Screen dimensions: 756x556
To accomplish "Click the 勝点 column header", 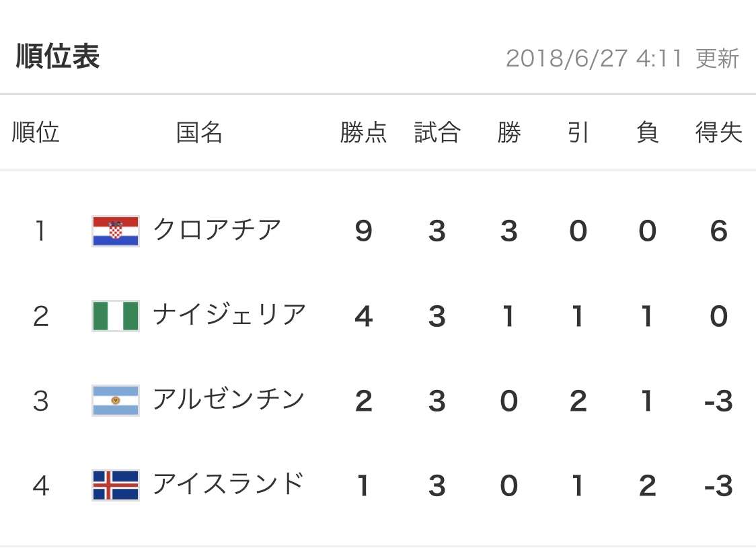I will tap(363, 132).
